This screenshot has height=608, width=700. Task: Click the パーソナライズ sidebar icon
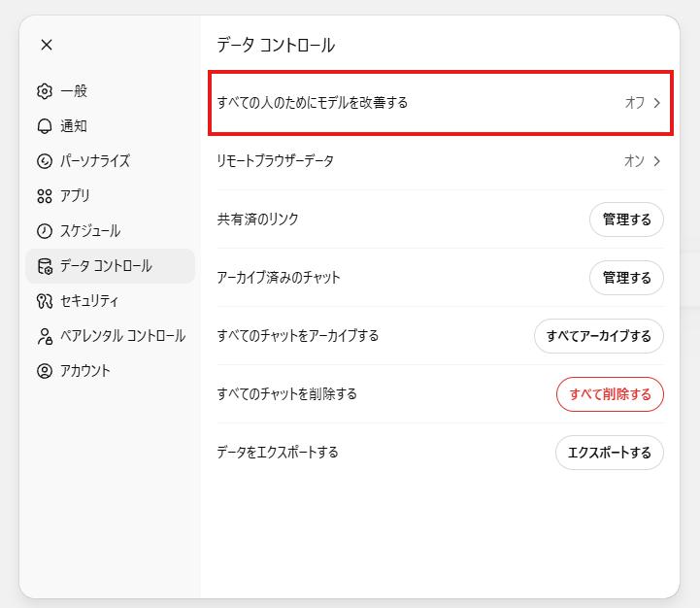[x=44, y=161]
